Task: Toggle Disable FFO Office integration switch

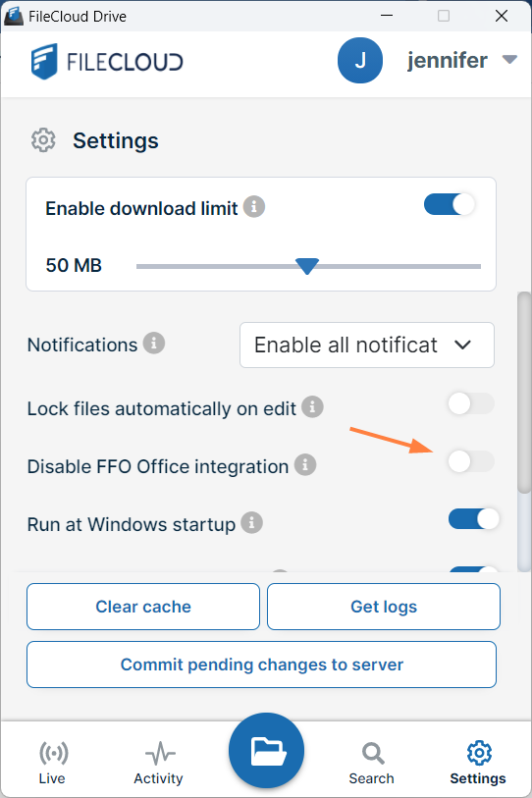Action: (x=471, y=462)
